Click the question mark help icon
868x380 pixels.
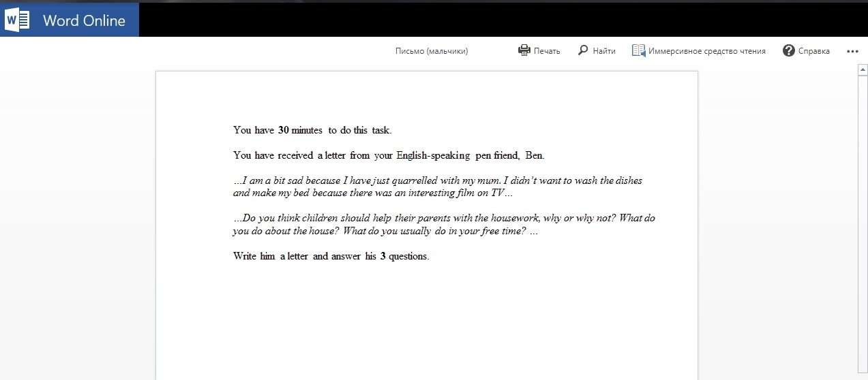click(x=789, y=50)
